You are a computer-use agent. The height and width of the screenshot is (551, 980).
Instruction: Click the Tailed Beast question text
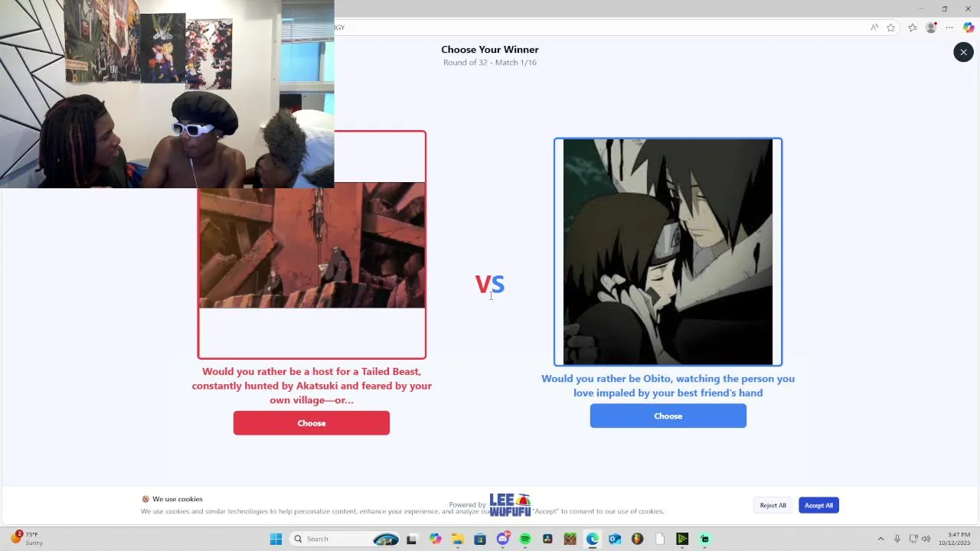click(312, 386)
